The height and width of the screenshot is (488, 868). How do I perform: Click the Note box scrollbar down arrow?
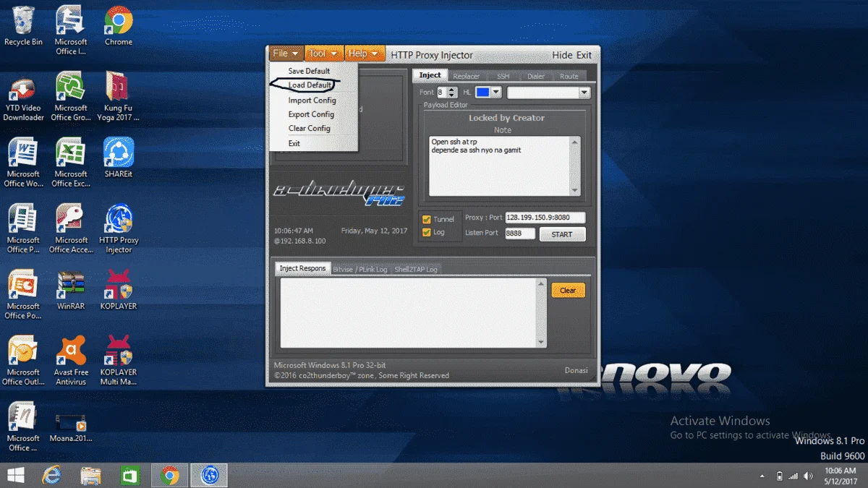(575, 191)
